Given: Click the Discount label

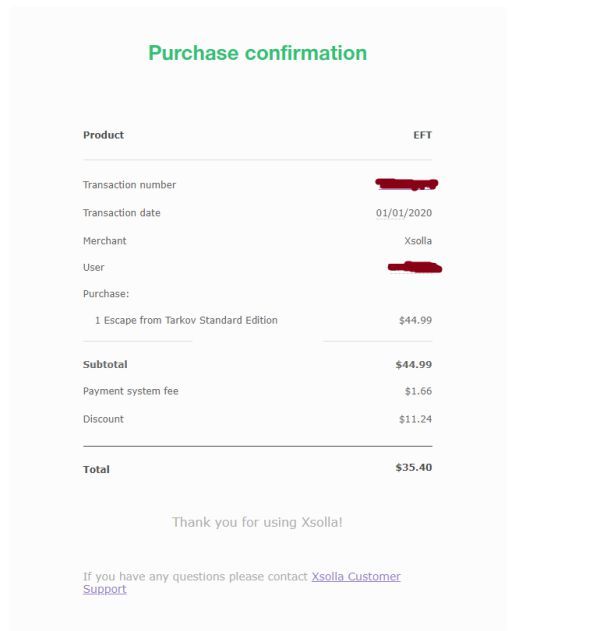Looking at the screenshot, I should (x=103, y=419).
